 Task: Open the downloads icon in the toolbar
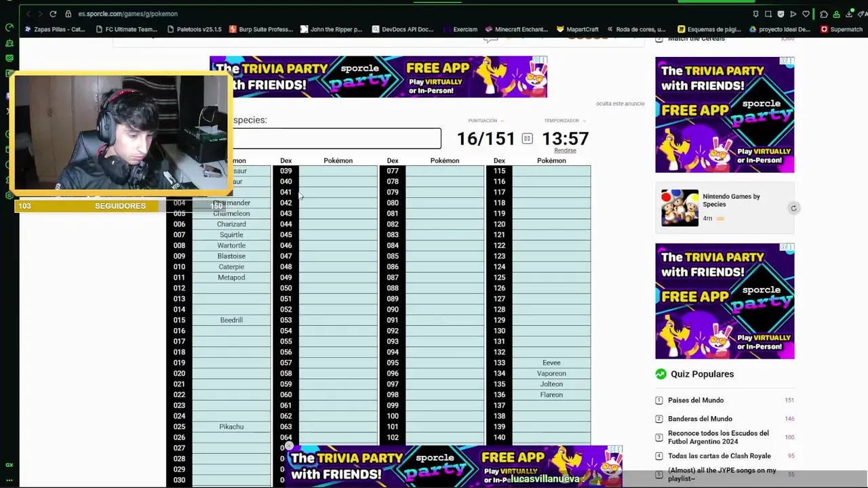click(x=849, y=14)
